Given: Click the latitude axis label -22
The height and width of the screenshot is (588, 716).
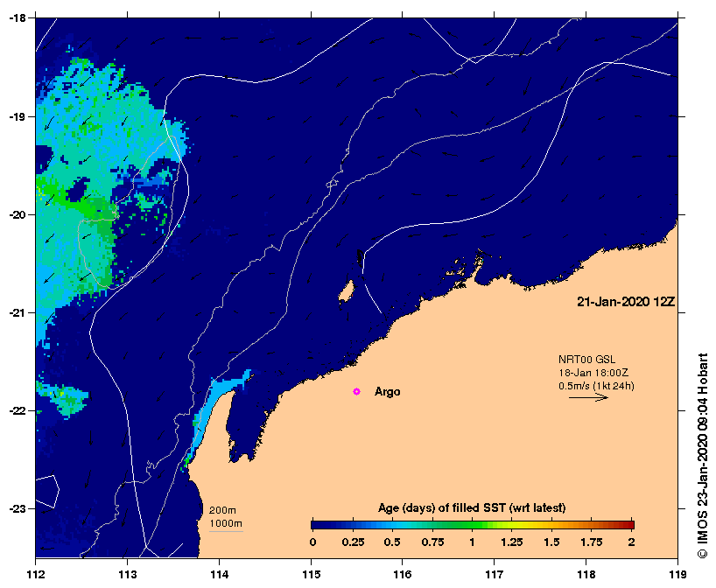Looking at the screenshot, I should (16, 410).
